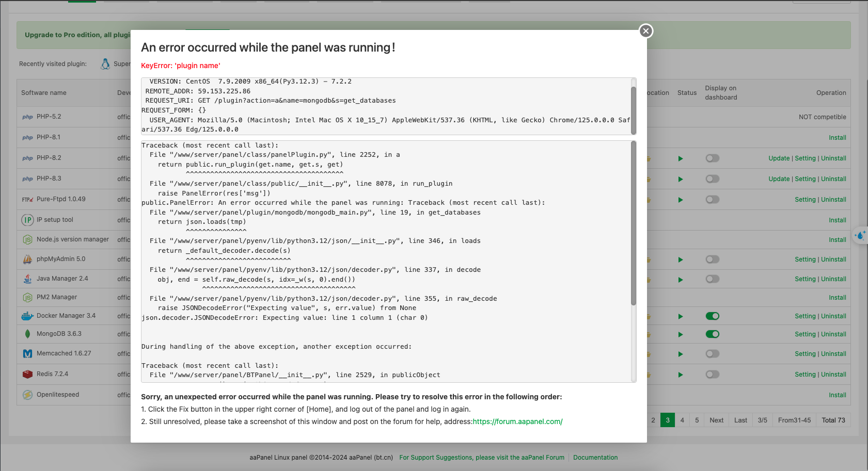The width and height of the screenshot is (868, 471).
Task: Install the PHP-8.1 plugin
Action: click(x=838, y=138)
